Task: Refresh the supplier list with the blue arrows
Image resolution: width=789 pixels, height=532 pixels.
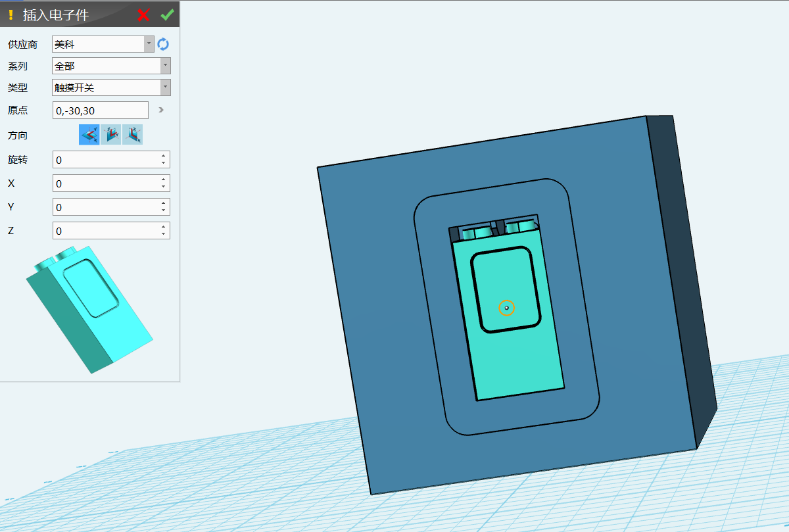Action: pyautogui.click(x=163, y=44)
